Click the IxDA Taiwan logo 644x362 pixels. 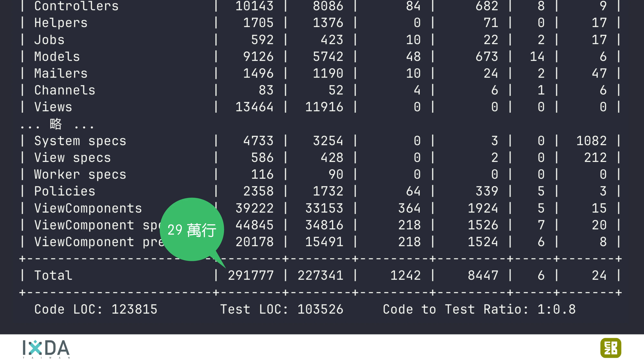[x=46, y=348]
